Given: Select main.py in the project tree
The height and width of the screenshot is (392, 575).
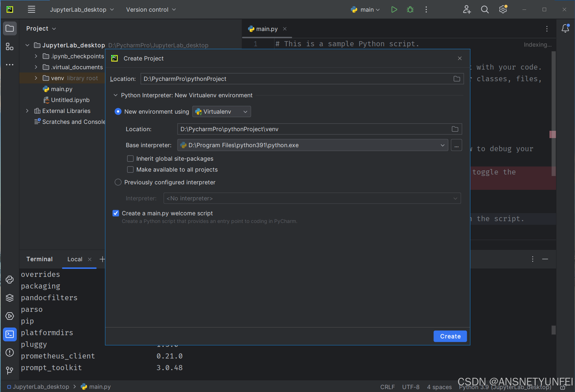Looking at the screenshot, I should [62, 89].
